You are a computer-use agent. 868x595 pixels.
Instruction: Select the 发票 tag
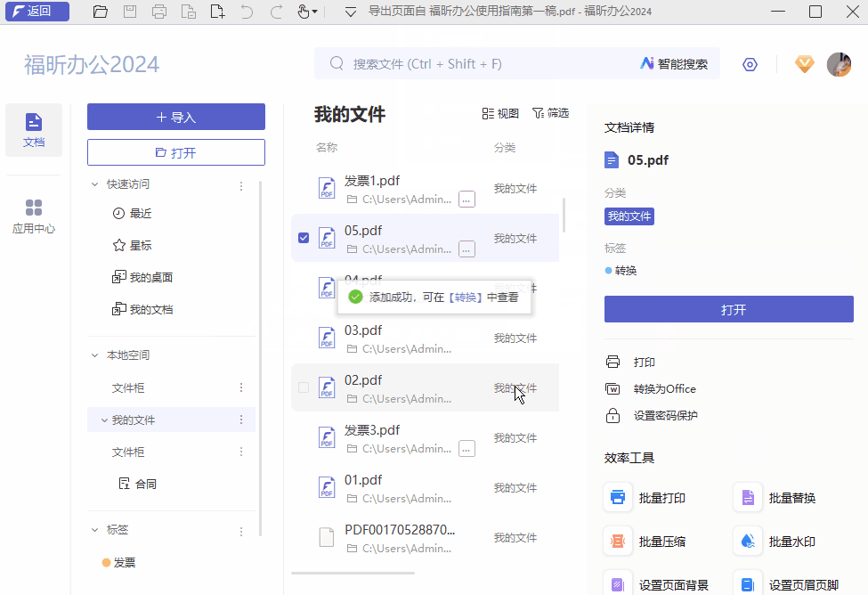(119, 562)
